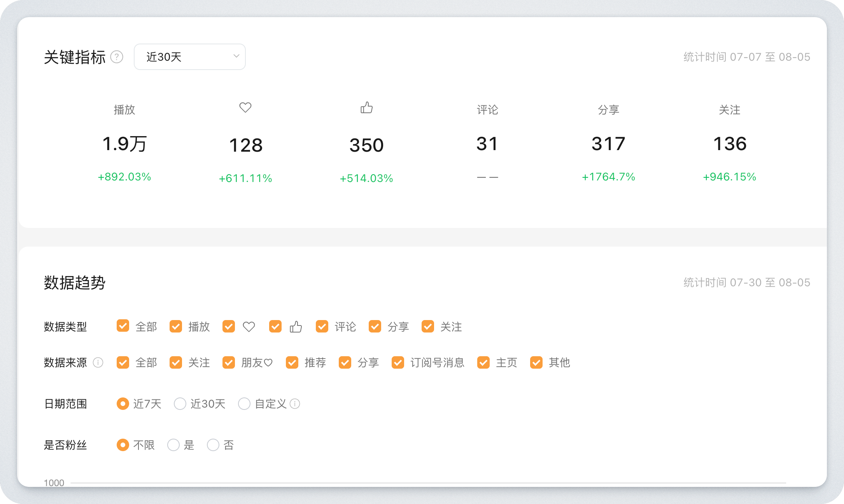Uncheck the 播放 data type checkbox
844x504 pixels.
[x=176, y=326]
